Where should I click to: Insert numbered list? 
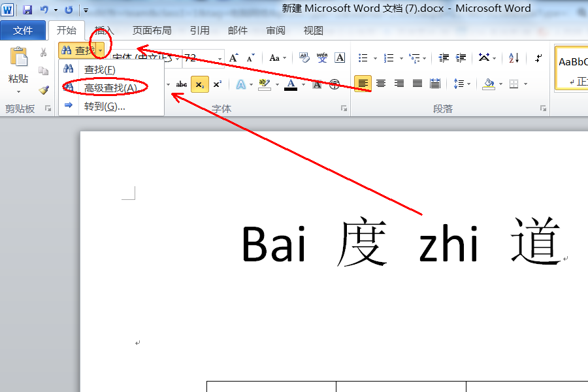pos(389,57)
